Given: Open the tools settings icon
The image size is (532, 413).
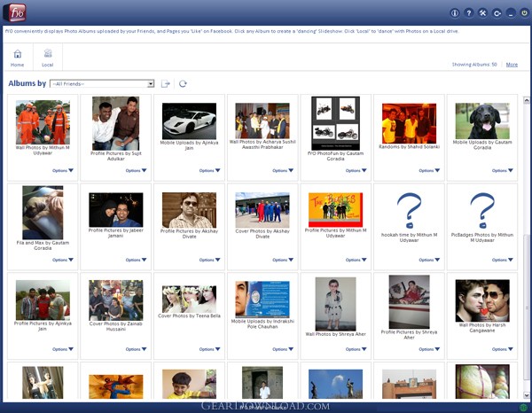Looking at the screenshot, I should pos(482,13).
